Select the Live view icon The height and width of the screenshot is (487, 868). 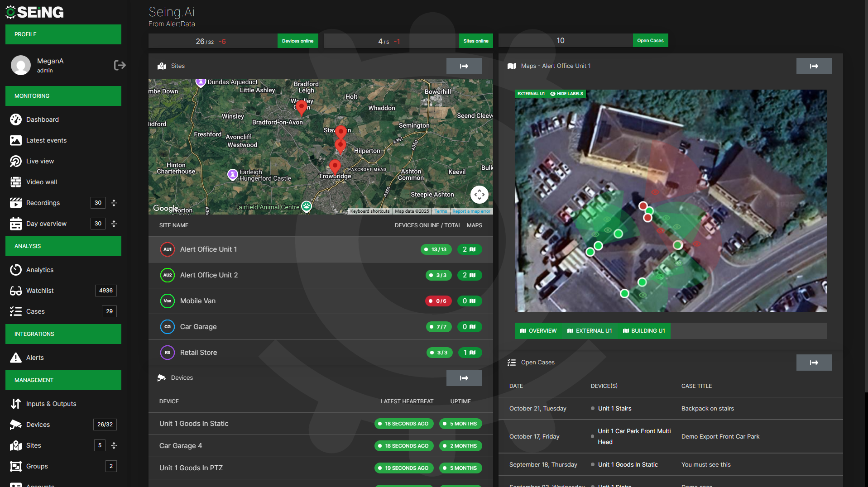tap(15, 161)
